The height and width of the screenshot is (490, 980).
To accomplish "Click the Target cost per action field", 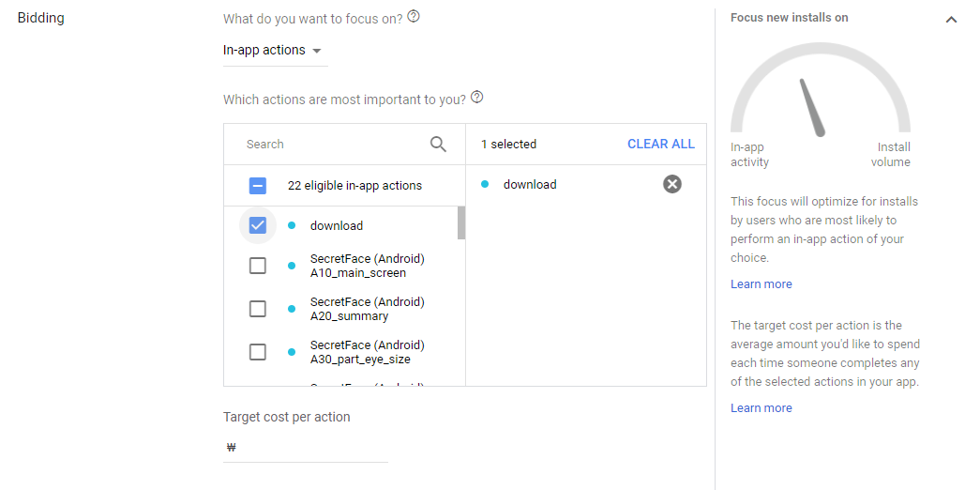I will pos(309,448).
